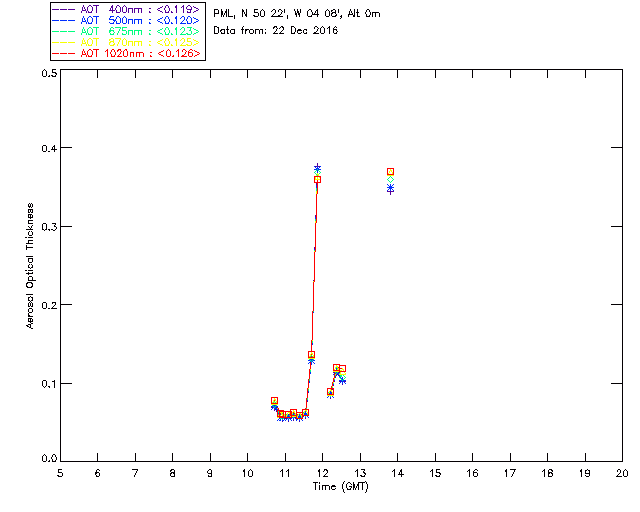
Task: Click the x-axis tick label '17'
Action: point(510,474)
